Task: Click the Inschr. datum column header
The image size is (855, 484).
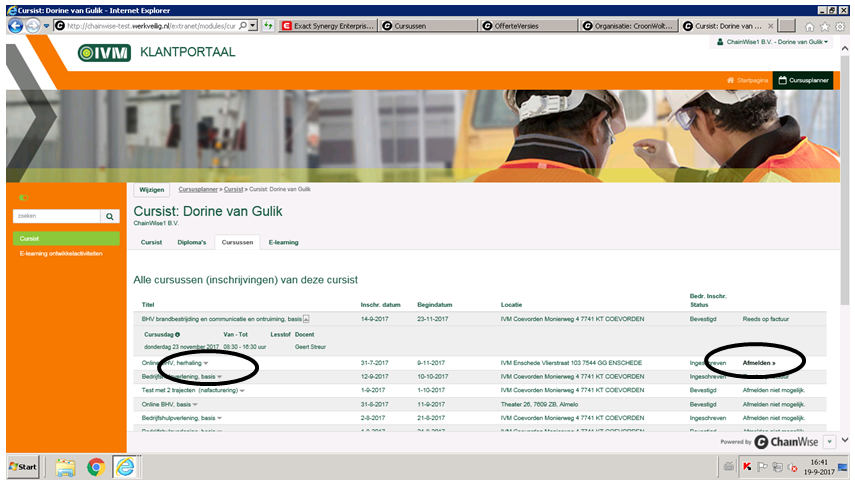Action: 381,305
